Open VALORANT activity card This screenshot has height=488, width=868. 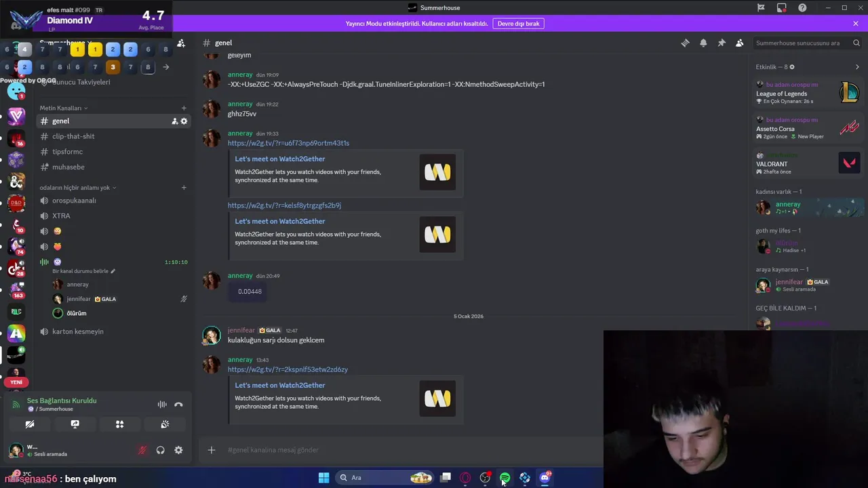[x=808, y=163]
